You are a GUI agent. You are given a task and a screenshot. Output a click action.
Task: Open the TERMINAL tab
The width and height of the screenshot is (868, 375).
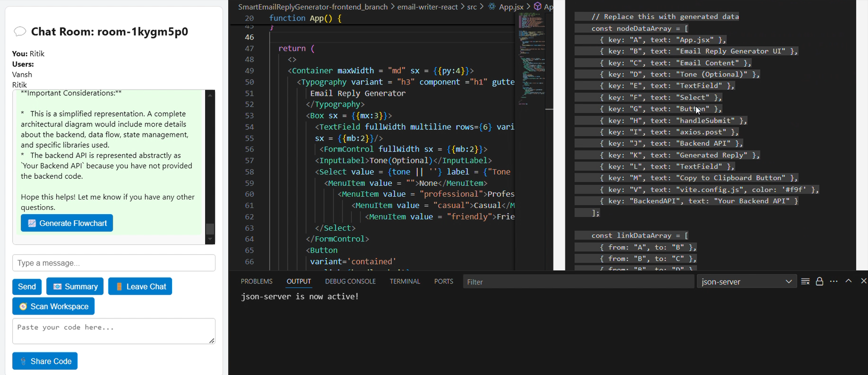click(x=405, y=281)
